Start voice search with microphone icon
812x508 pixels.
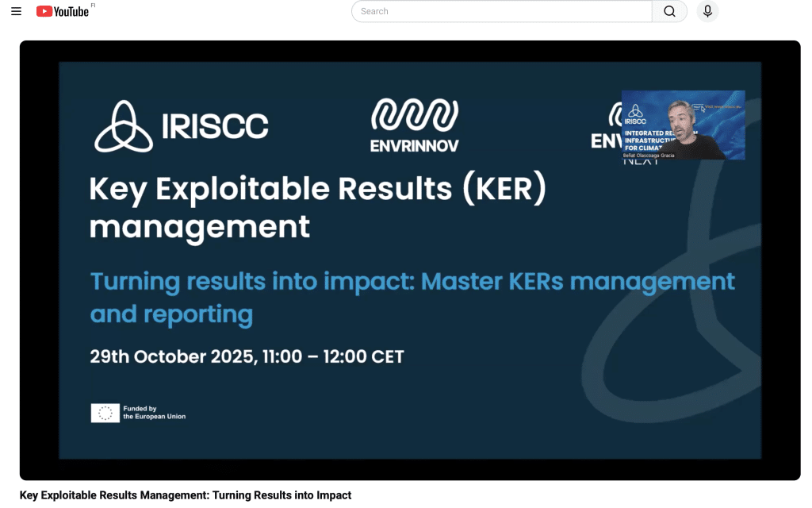707,12
